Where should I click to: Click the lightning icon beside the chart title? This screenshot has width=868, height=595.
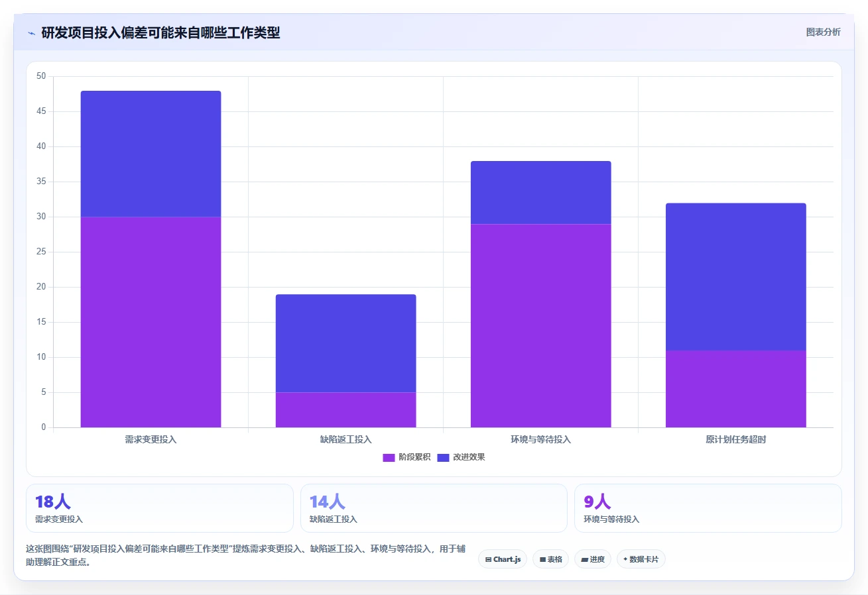pos(32,32)
